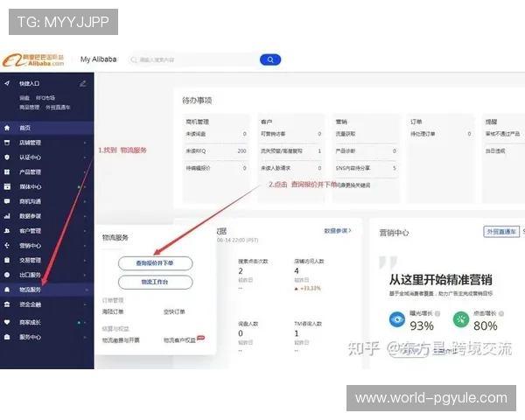Expand the 商机沟通 submenu chevron
Viewport: 525px width, 420px height.
click(85, 201)
